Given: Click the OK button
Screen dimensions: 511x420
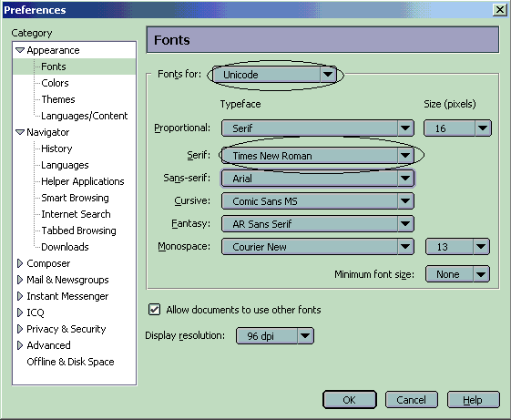Looking at the screenshot, I should pos(350,400).
